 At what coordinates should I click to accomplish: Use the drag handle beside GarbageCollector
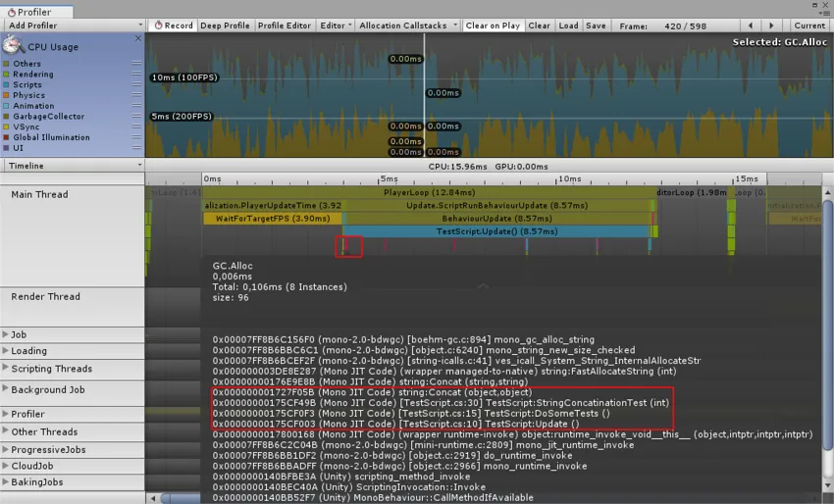(136, 116)
